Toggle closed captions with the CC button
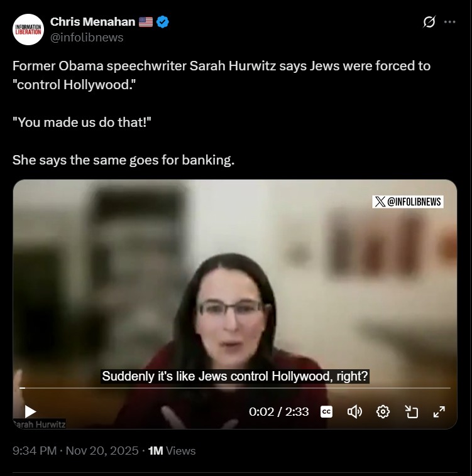The image size is (472, 476). [x=326, y=412]
